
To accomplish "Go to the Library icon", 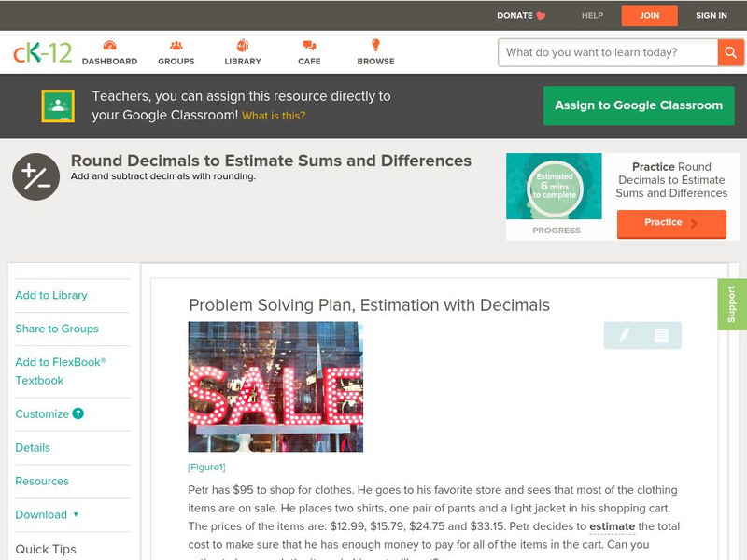I will [243, 46].
